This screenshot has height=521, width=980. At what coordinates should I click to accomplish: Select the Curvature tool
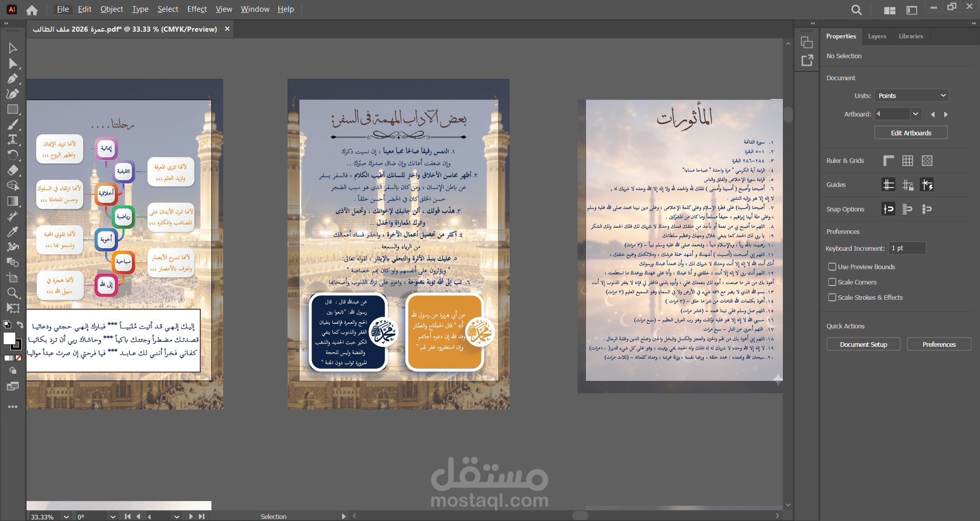13,94
